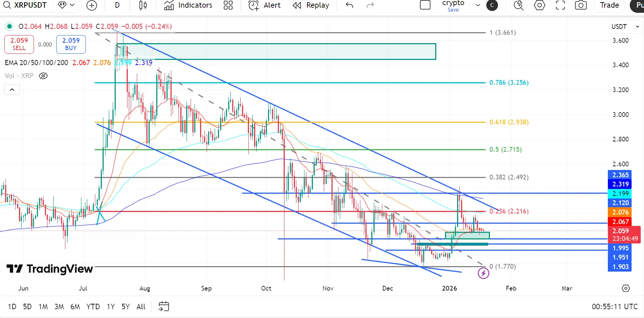This screenshot has height=318, width=644.
Task: Open the Indicators dialog
Action: pos(188,5)
